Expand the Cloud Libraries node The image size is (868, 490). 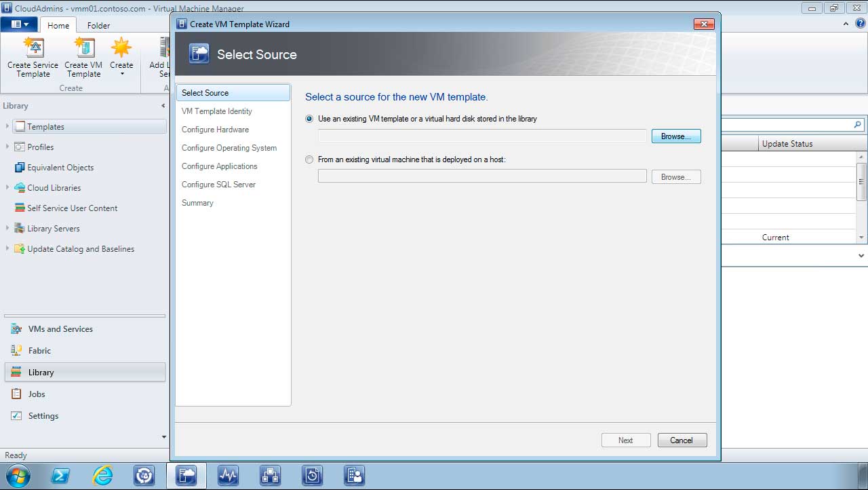(7, 187)
